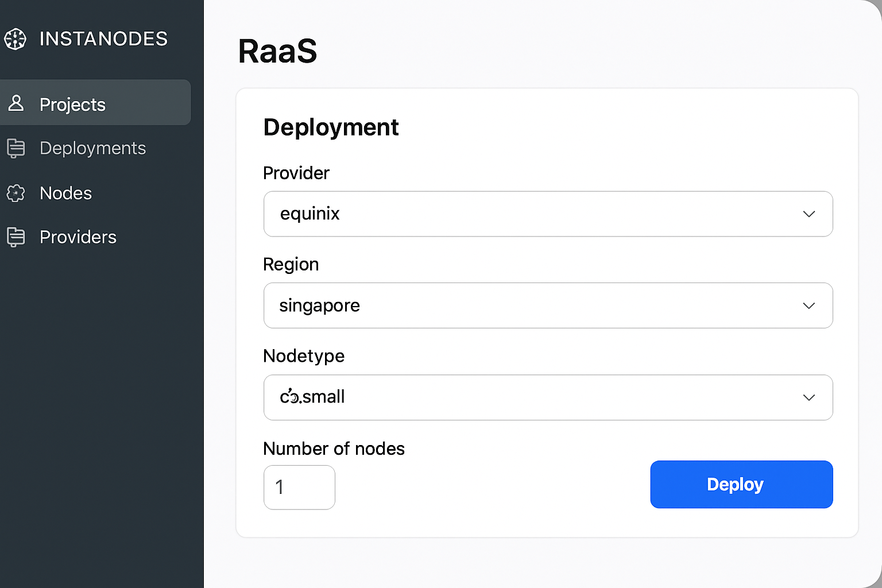Click the gear-shaped Nodes icon

point(16,194)
